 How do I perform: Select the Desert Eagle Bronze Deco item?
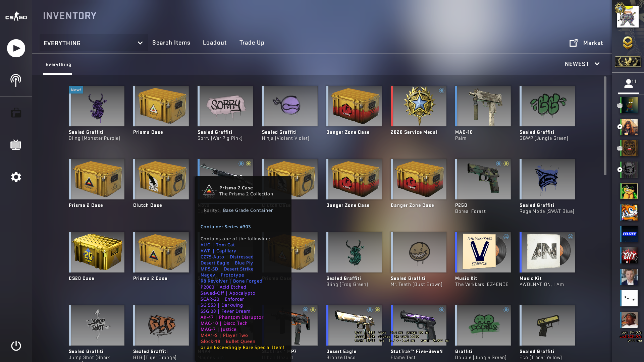point(354,325)
